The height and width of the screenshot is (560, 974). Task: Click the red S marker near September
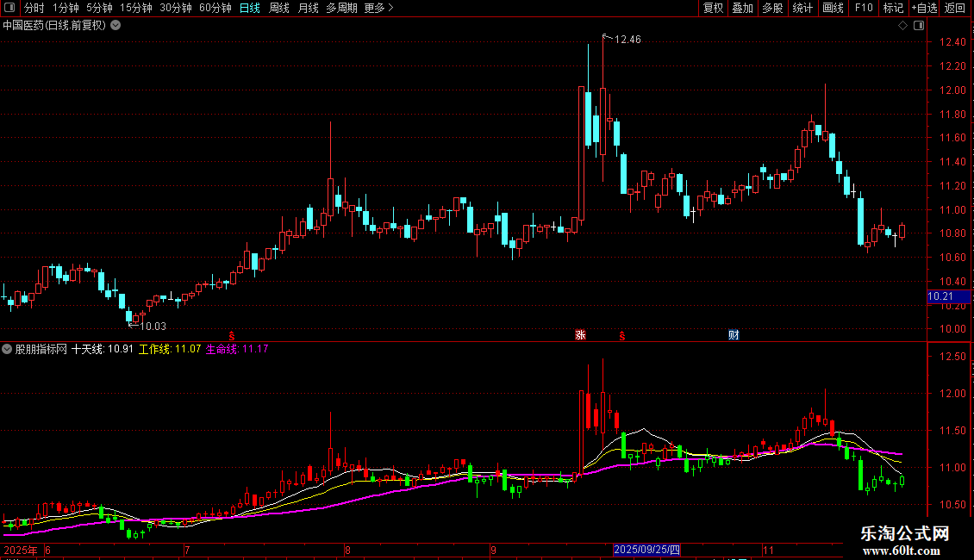[x=621, y=336]
